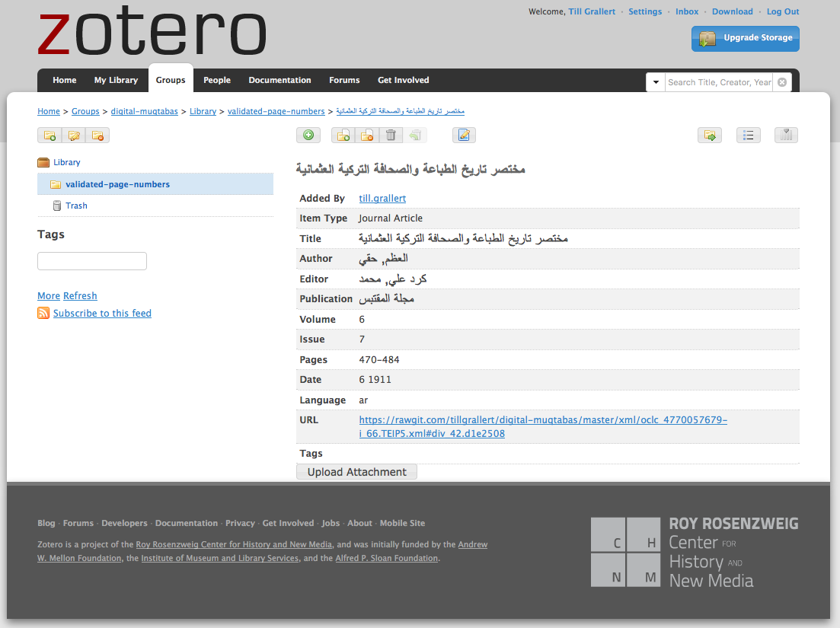The height and width of the screenshot is (628, 840).
Task: Click the Library breadcrumb link
Action: point(203,111)
